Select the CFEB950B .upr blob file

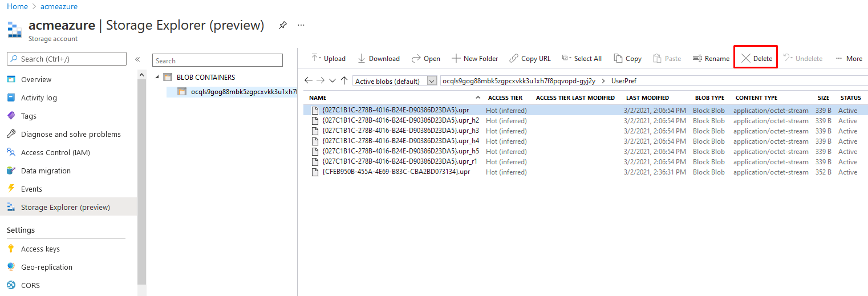[396, 172]
